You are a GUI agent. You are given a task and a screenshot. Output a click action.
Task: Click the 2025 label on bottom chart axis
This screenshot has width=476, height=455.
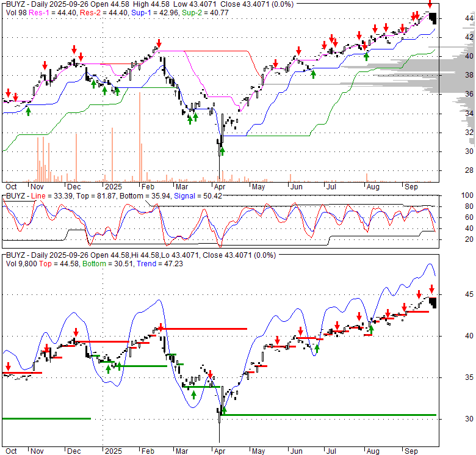pyautogui.click(x=114, y=451)
